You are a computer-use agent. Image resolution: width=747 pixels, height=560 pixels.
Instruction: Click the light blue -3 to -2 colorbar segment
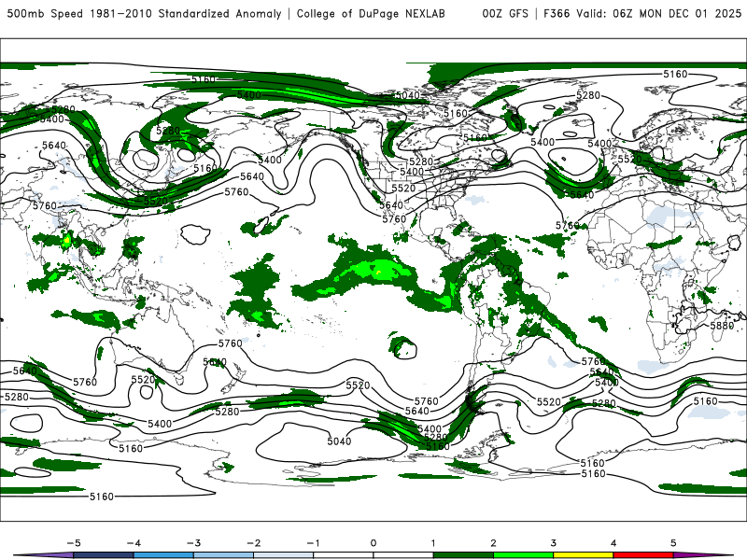[x=223, y=555]
